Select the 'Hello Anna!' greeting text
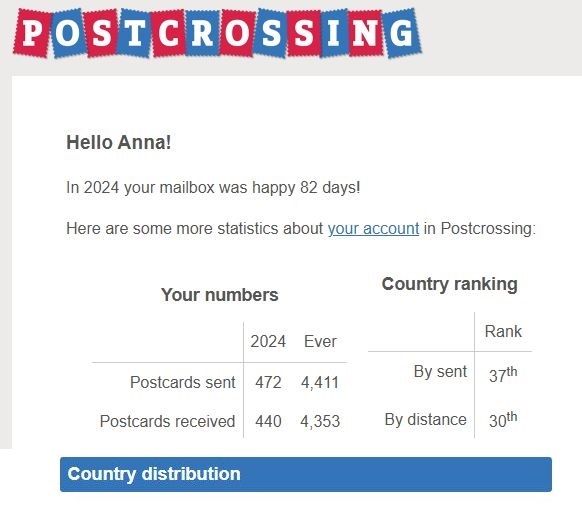582x510 pixels. [119, 143]
